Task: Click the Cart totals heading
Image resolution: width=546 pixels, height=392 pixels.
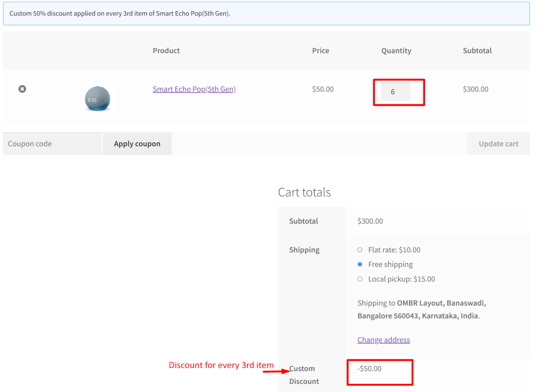Action: point(304,192)
